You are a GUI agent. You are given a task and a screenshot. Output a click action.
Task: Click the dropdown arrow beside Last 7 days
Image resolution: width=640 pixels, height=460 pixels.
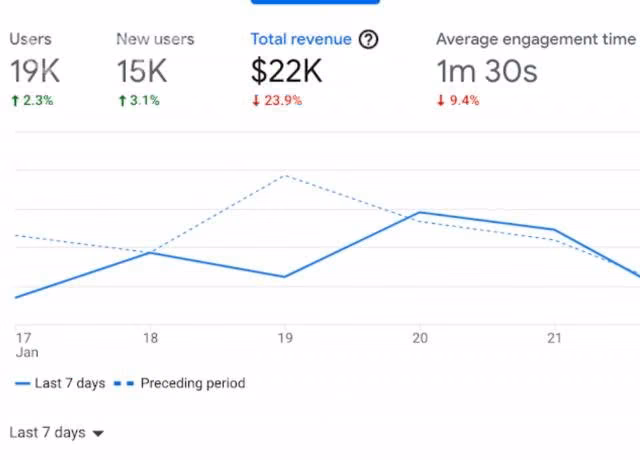click(98, 433)
